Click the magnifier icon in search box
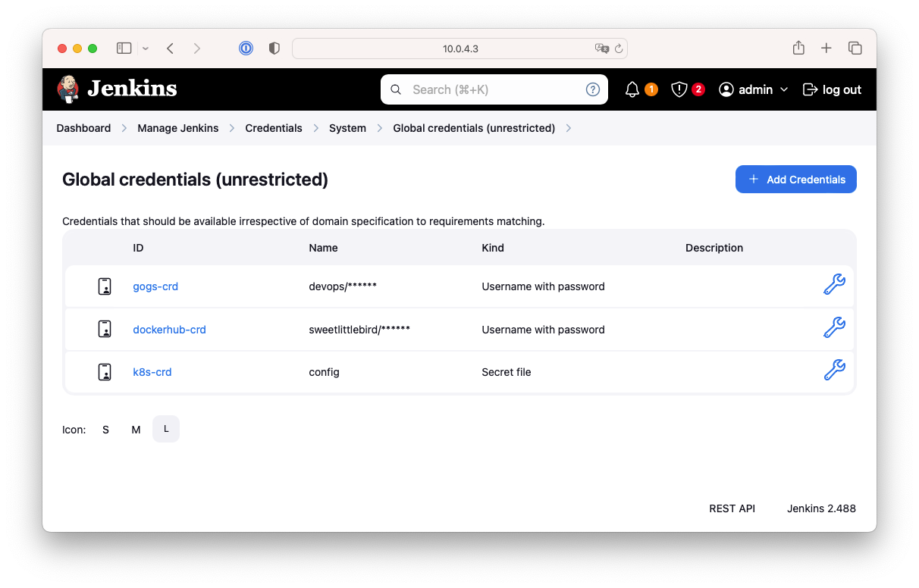This screenshot has height=588, width=919. [396, 89]
